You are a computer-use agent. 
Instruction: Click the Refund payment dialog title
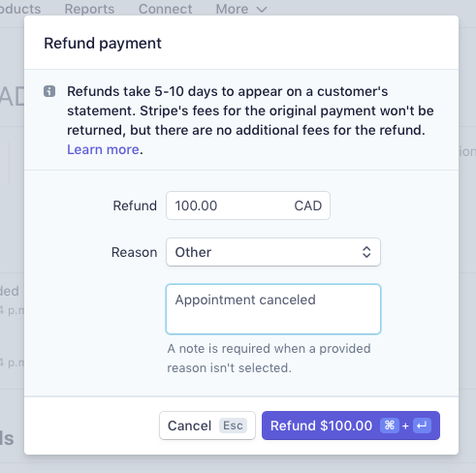click(103, 44)
